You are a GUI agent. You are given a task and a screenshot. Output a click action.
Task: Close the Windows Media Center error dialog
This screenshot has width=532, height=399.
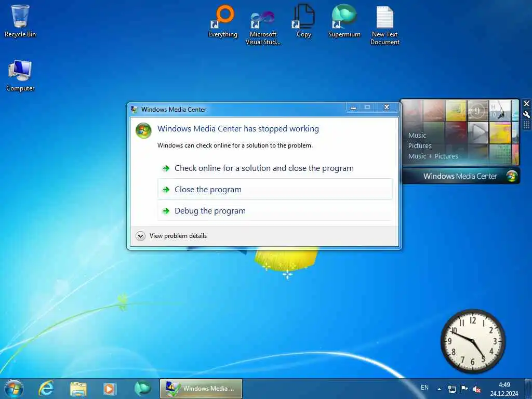pos(387,107)
